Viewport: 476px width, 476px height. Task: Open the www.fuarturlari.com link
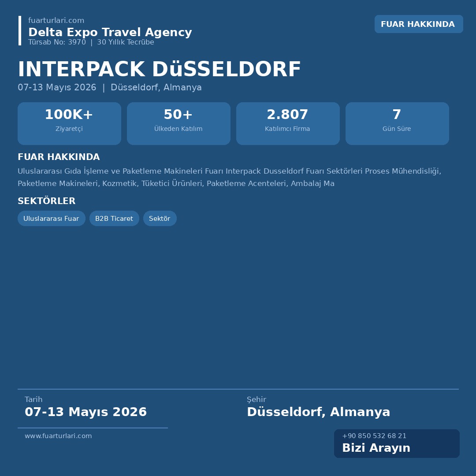coord(58,436)
